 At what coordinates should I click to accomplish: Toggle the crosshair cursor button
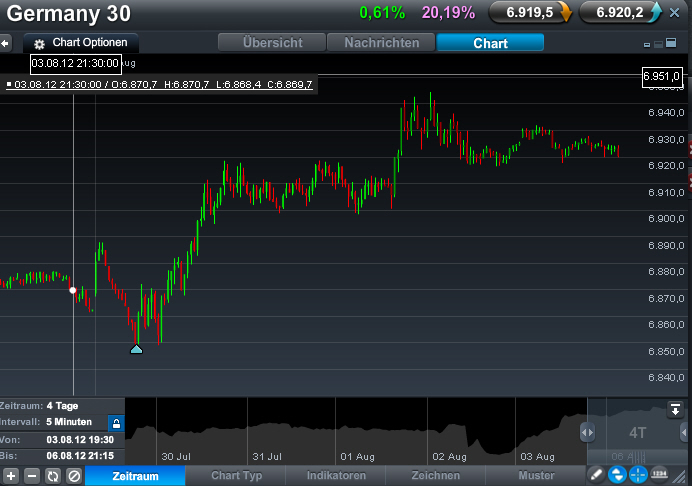pos(638,475)
